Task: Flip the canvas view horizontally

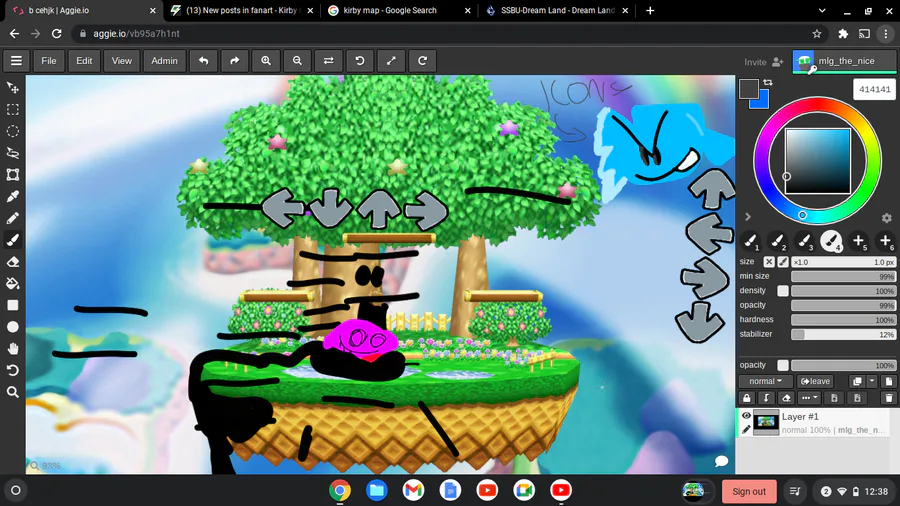Action: click(x=328, y=61)
